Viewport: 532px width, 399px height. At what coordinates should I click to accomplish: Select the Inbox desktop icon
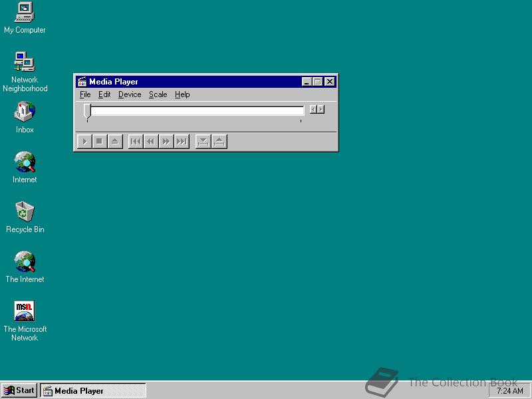[x=25, y=117]
